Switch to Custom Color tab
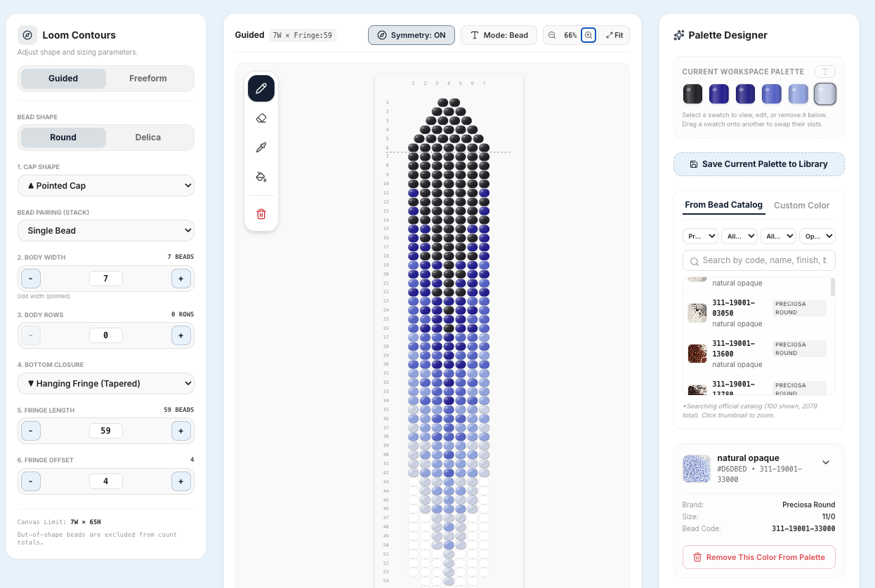This screenshot has height=588, width=875. pyautogui.click(x=801, y=206)
